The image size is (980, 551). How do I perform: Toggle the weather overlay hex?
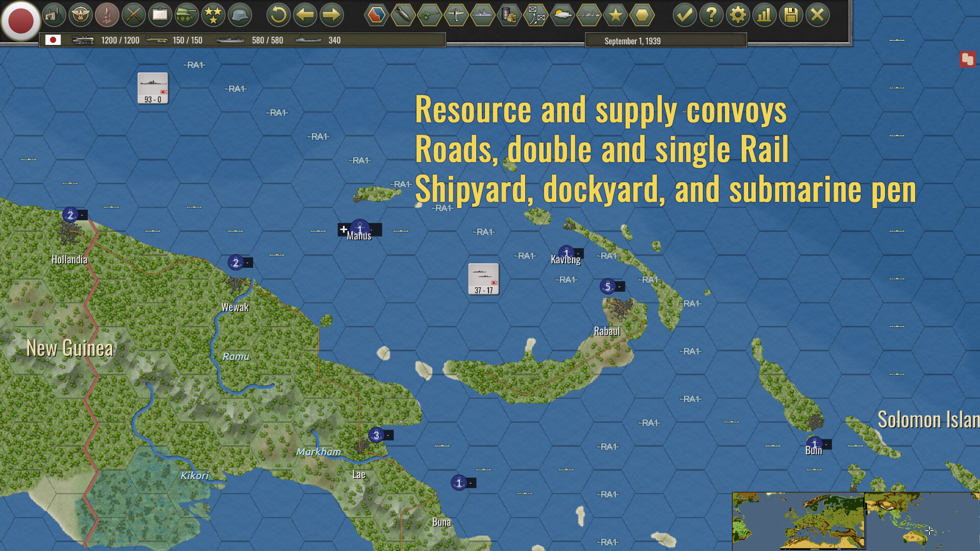point(562,15)
